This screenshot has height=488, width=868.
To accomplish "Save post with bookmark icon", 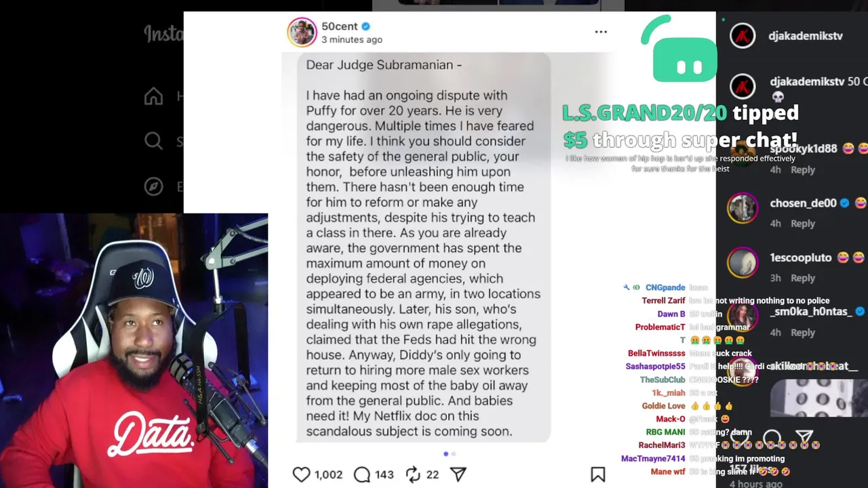I will click(597, 474).
